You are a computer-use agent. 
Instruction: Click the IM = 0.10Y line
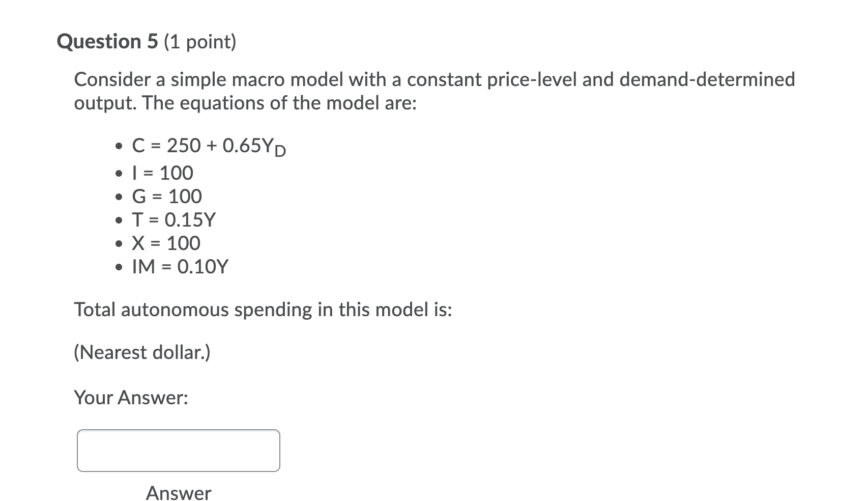click(178, 266)
